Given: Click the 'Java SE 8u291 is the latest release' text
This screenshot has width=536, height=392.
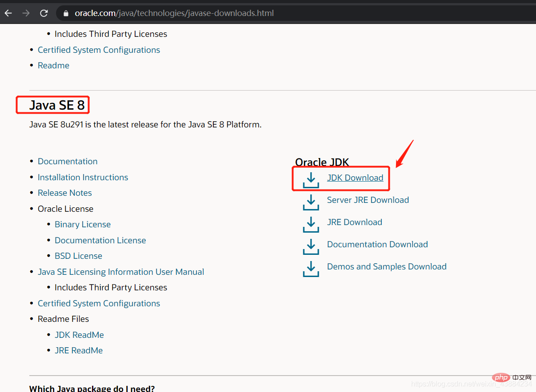Looking at the screenshot, I should pos(145,125).
